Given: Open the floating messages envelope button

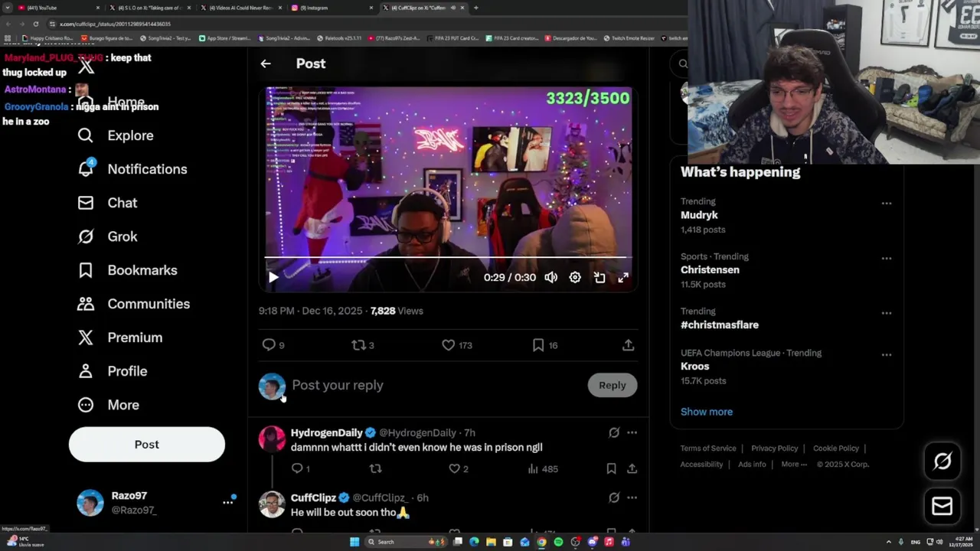Looking at the screenshot, I should 942,506.
